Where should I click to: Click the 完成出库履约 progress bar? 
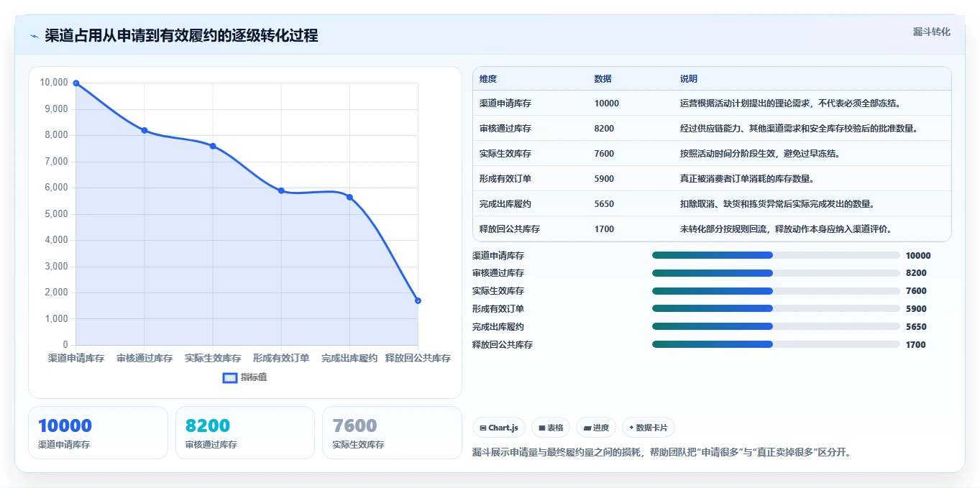pos(776,326)
